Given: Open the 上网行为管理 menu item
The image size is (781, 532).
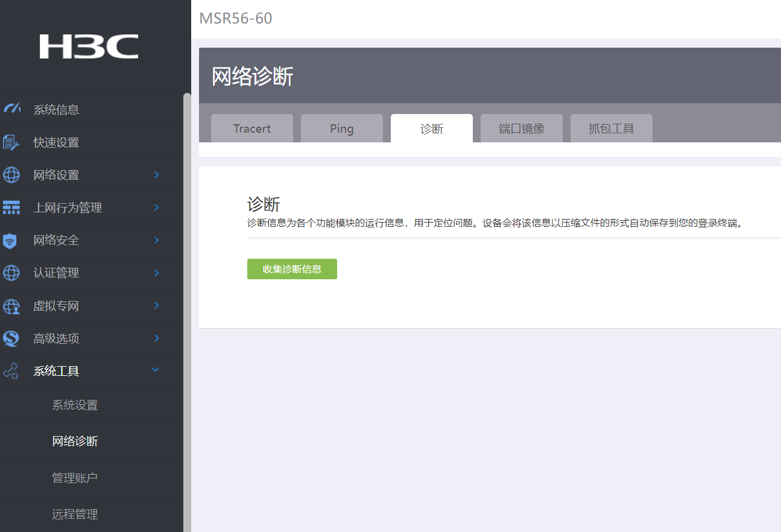Looking at the screenshot, I should click(92, 207).
